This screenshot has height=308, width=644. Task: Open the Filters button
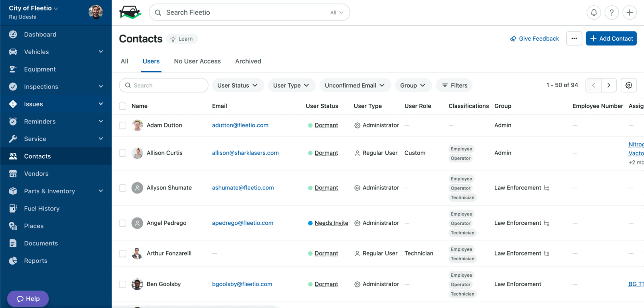(x=454, y=85)
